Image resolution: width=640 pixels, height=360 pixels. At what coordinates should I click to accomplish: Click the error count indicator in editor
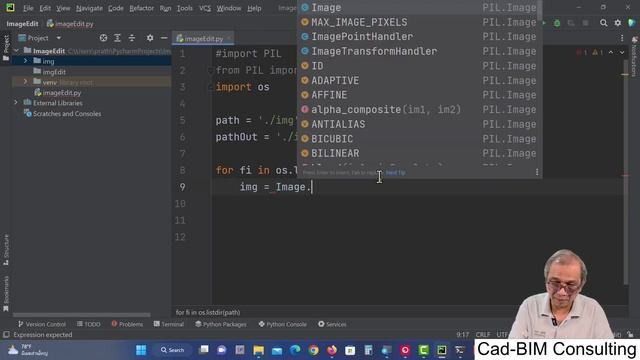pos(582,52)
